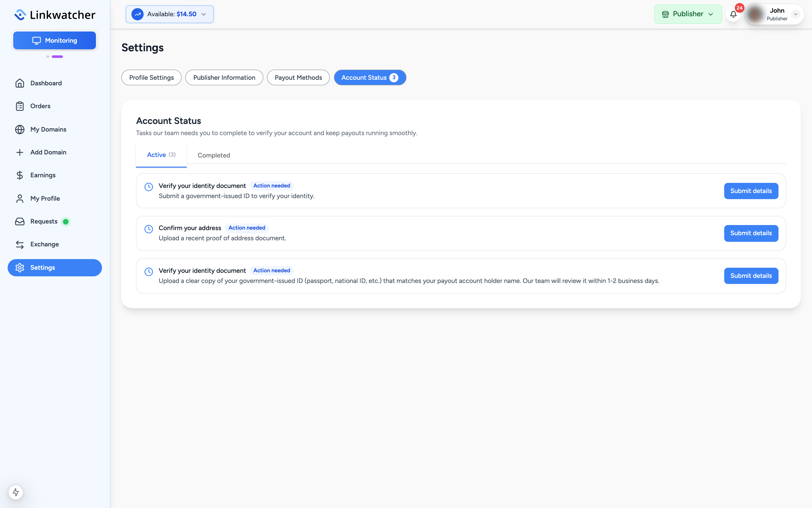Select the Active tasks tab
Viewport: 812px width, 508px height.
tap(161, 155)
